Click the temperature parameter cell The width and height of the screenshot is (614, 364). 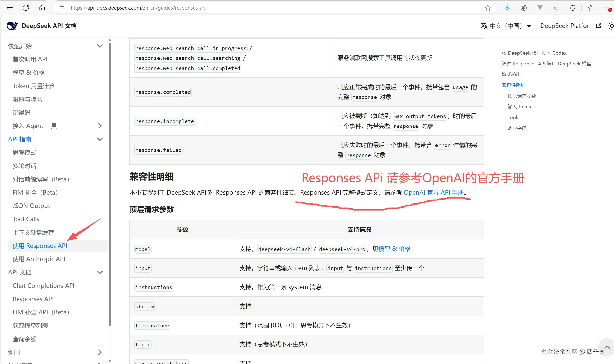pos(152,325)
